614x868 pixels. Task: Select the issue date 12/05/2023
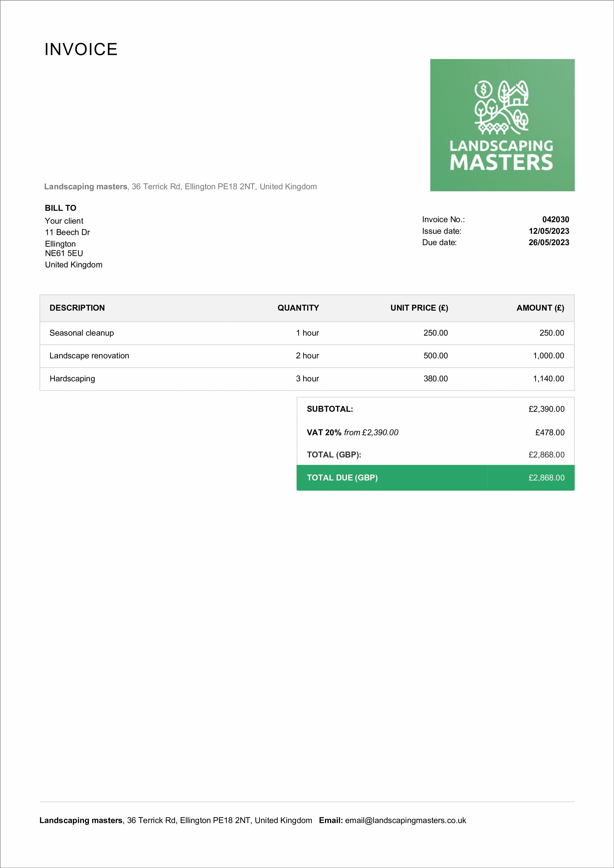[x=549, y=231]
